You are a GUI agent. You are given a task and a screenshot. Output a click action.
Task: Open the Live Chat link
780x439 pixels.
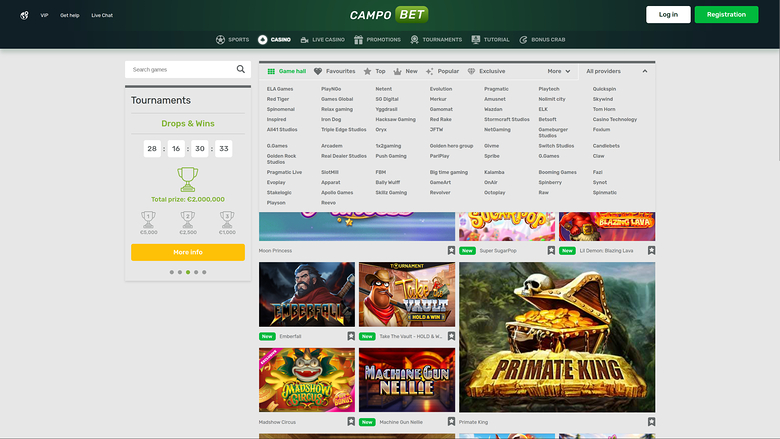pyautogui.click(x=102, y=15)
